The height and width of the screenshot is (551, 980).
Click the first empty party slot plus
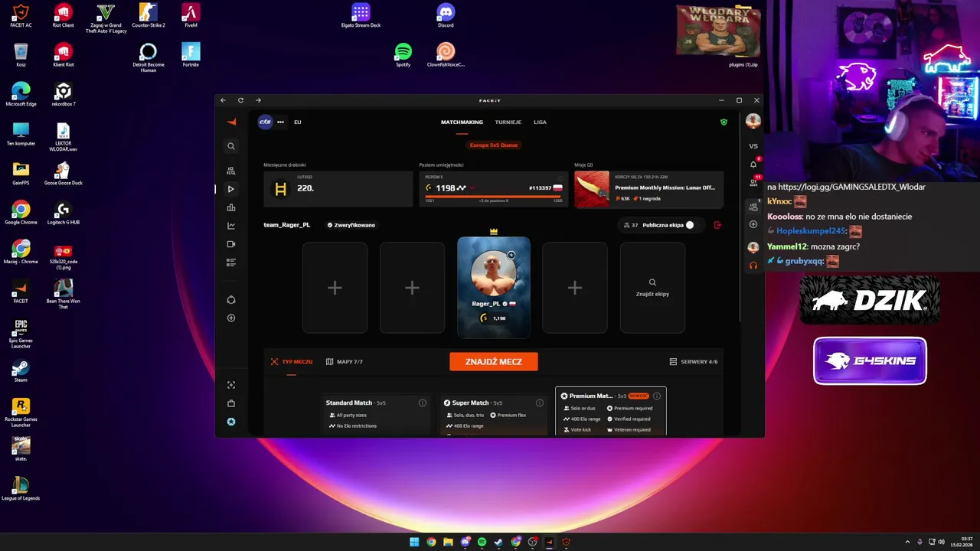335,288
